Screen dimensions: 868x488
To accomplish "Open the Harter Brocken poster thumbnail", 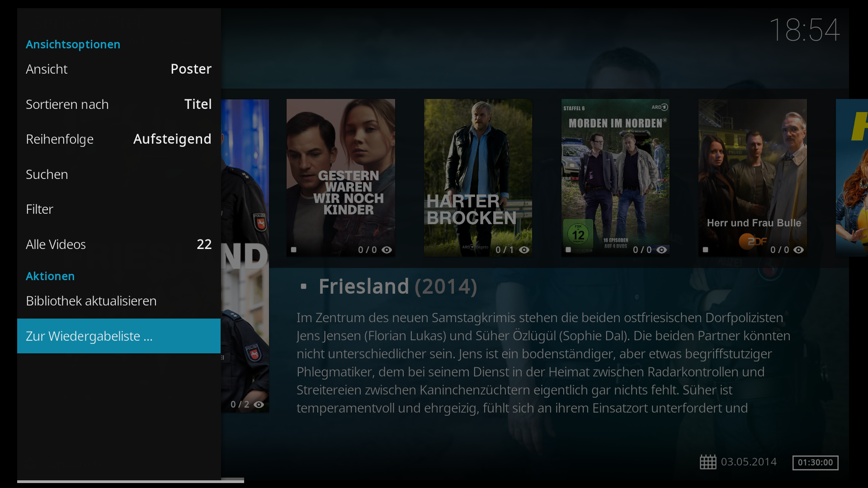I will tap(478, 178).
